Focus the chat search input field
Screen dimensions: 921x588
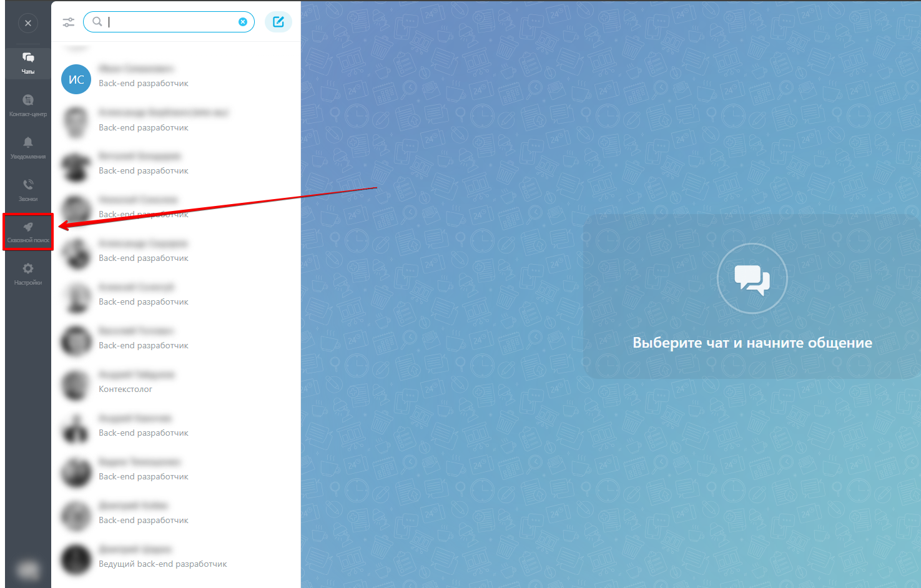pos(169,22)
